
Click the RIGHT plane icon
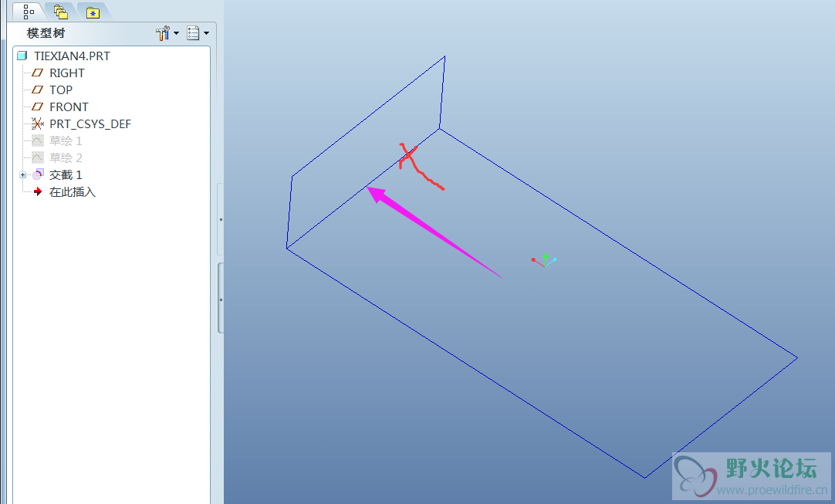tap(37, 73)
